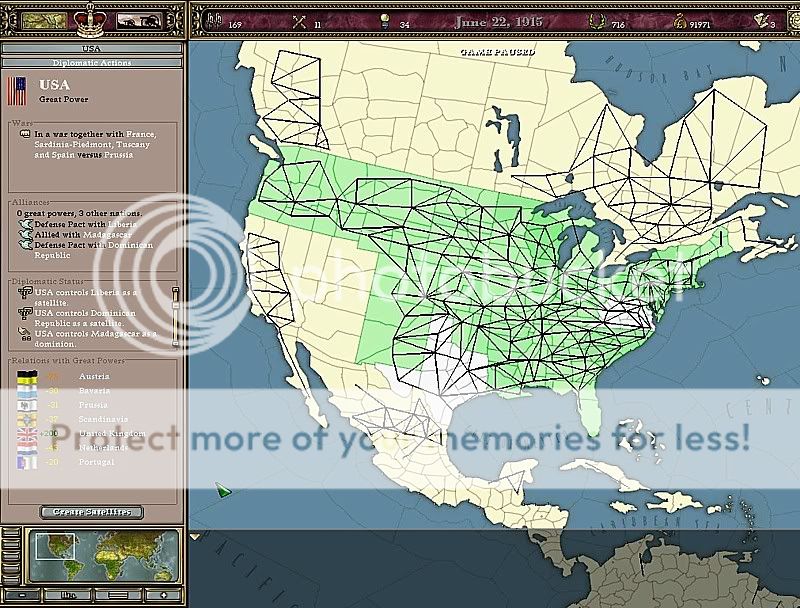The image size is (800, 608).
Task: Zoom out with the minus button
Action: click(x=21, y=594)
